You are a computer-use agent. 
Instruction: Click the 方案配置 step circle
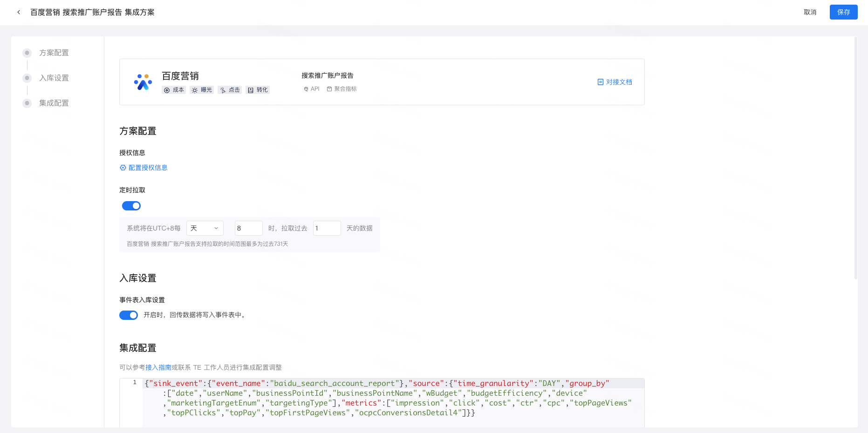(x=27, y=53)
